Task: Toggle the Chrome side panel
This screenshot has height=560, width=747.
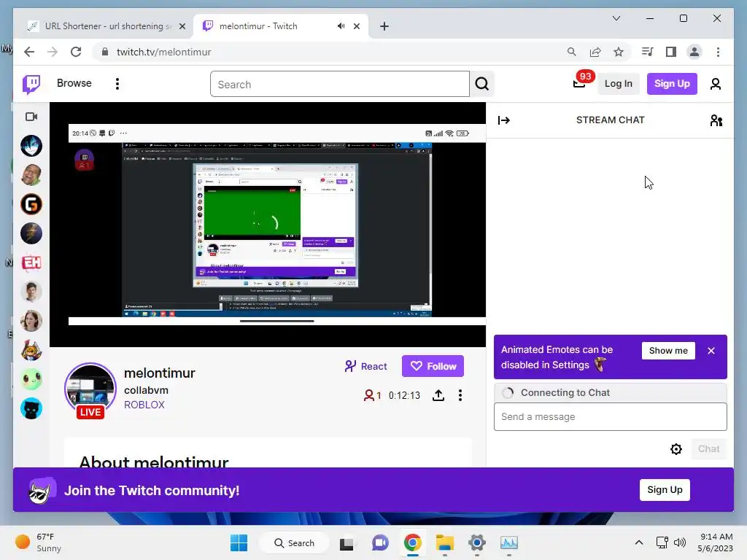Action: point(671,52)
